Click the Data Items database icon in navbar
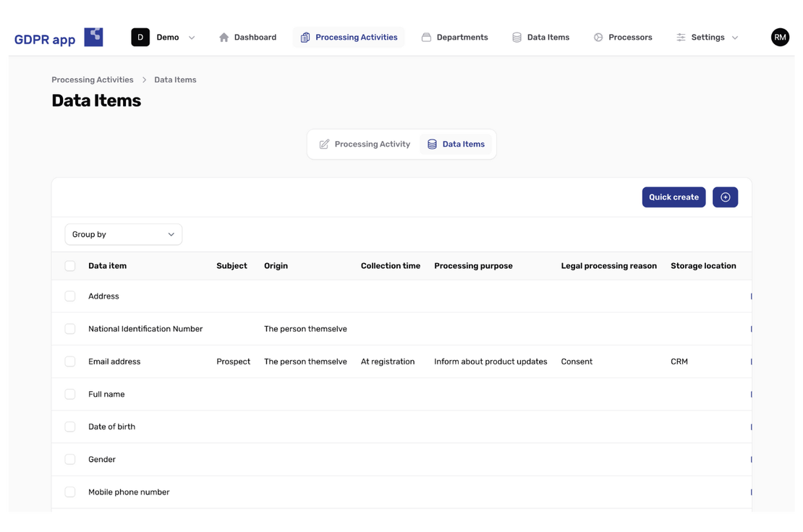 pos(516,36)
